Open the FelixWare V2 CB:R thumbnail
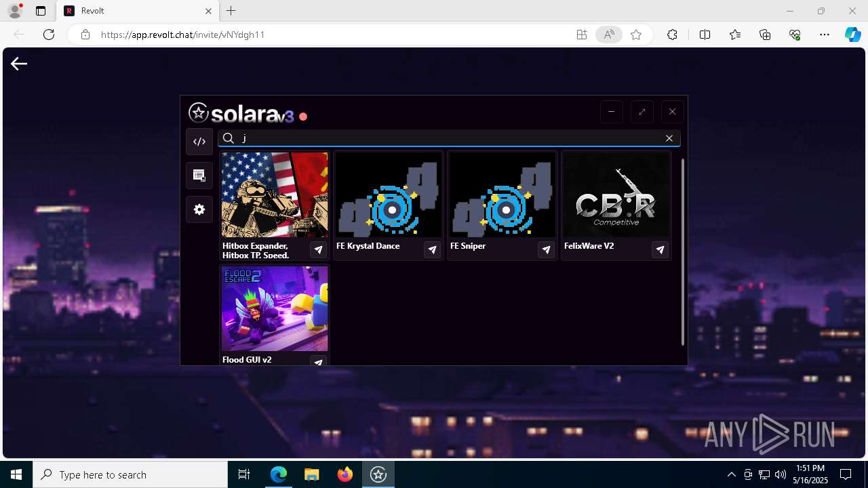 (616, 195)
